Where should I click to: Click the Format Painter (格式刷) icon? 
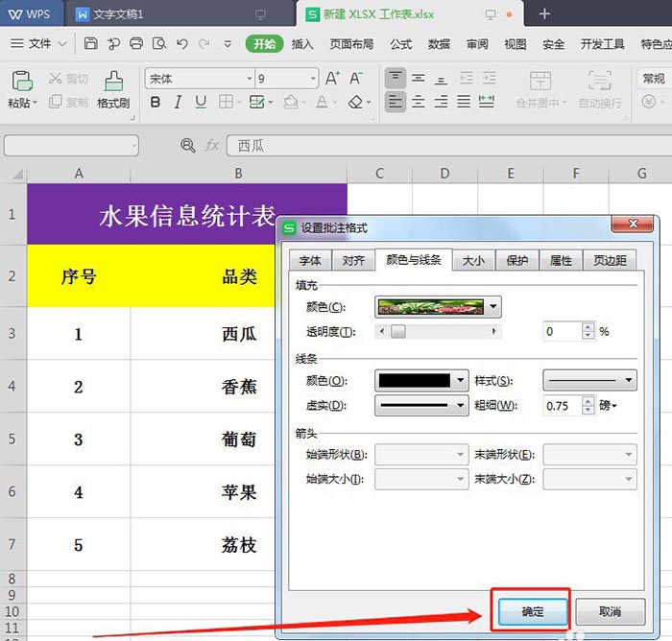click(x=113, y=81)
